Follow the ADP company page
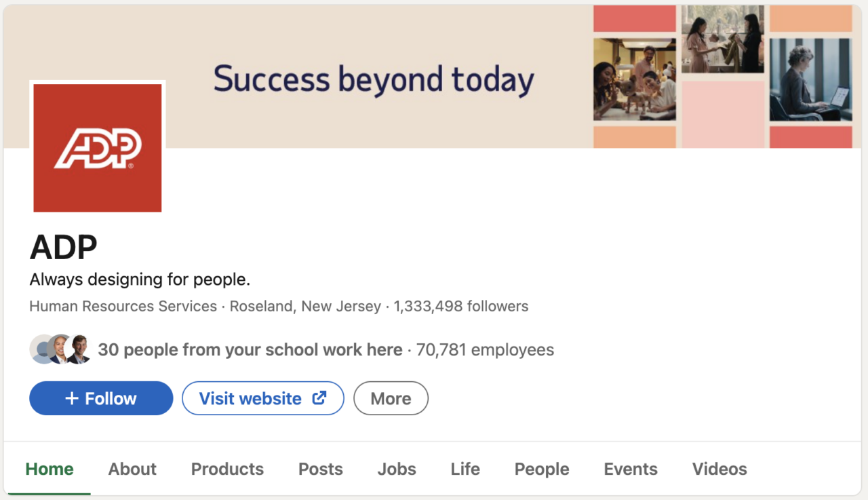868x500 pixels. click(101, 398)
